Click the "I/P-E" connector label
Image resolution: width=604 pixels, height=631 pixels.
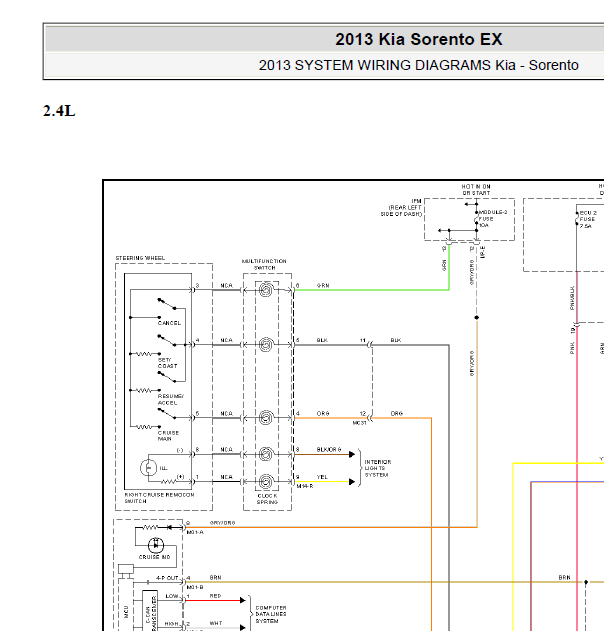point(483,252)
